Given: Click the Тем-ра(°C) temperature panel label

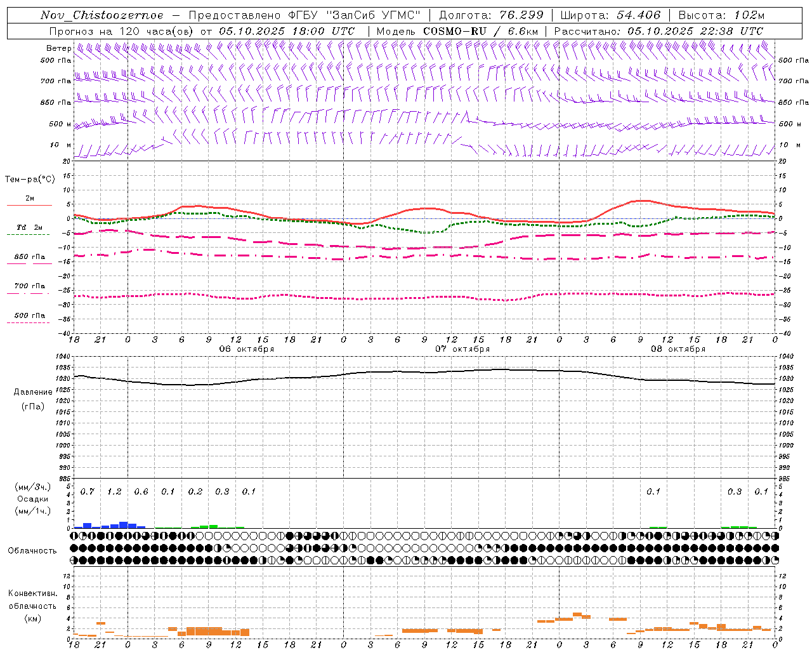Looking at the screenshot, I should click(30, 180).
